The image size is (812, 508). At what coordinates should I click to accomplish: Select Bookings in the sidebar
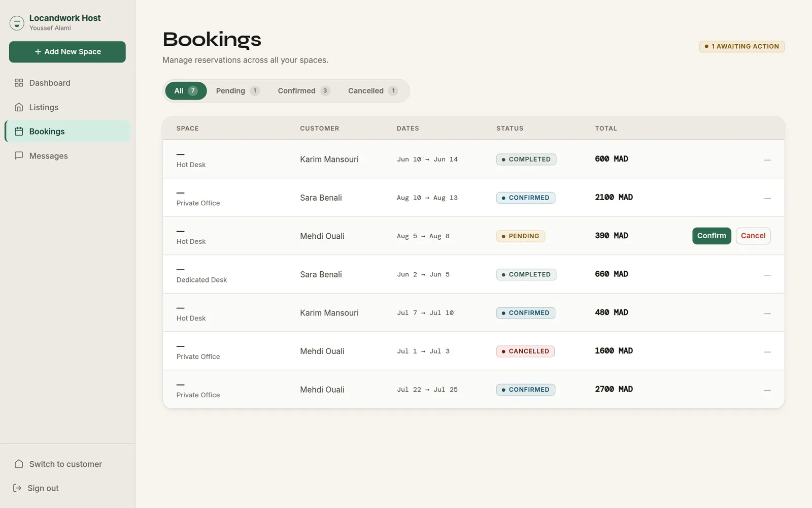pos(67,132)
